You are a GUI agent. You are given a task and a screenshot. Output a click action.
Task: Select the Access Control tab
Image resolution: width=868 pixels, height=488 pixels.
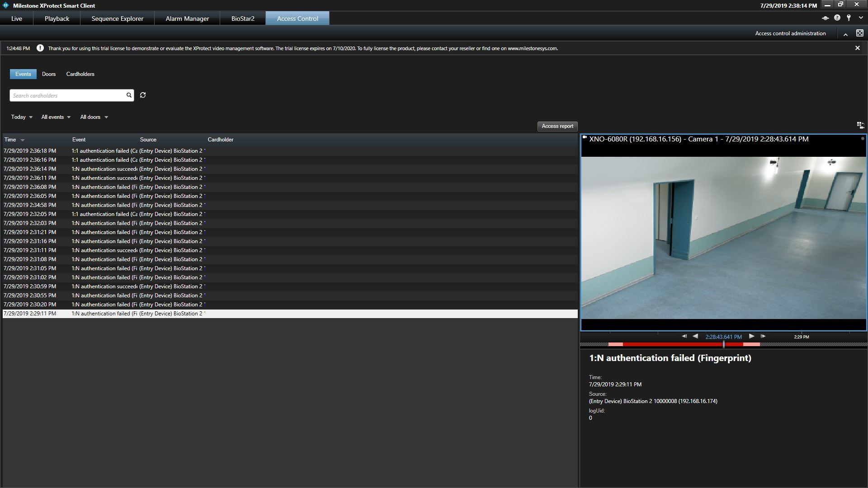(x=297, y=19)
